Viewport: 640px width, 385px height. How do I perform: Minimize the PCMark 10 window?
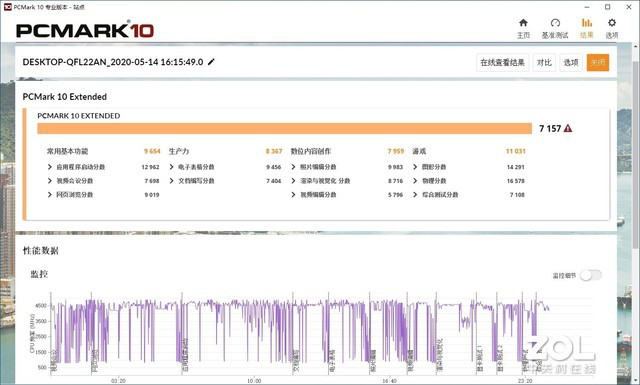[587, 7]
